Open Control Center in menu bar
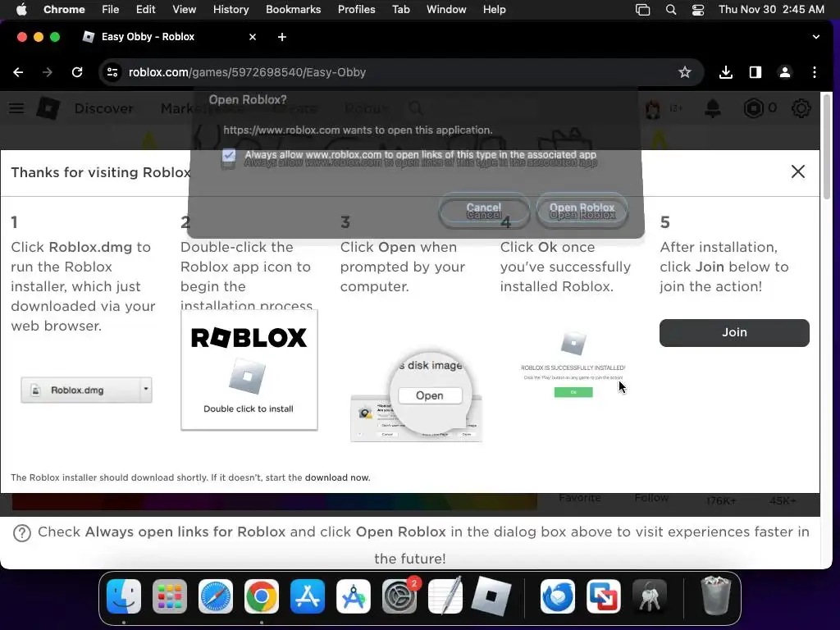840x630 pixels. pos(697,9)
